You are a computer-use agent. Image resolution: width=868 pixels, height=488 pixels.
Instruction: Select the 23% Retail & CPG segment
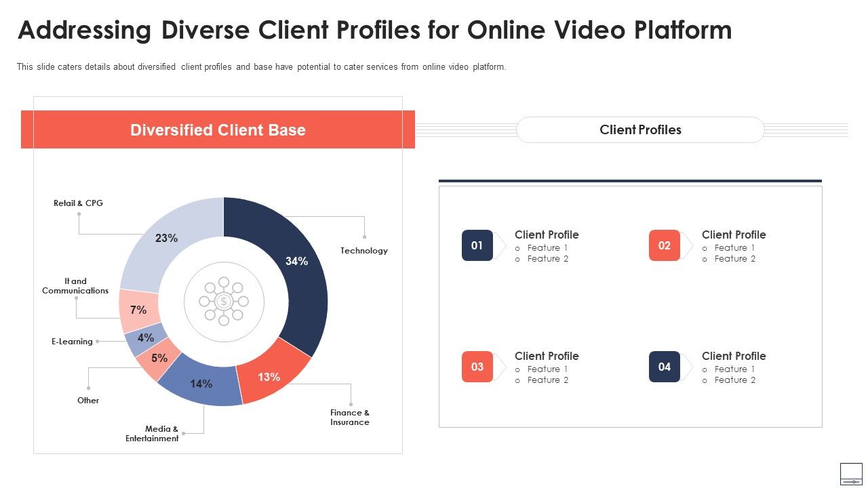[x=168, y=239]
